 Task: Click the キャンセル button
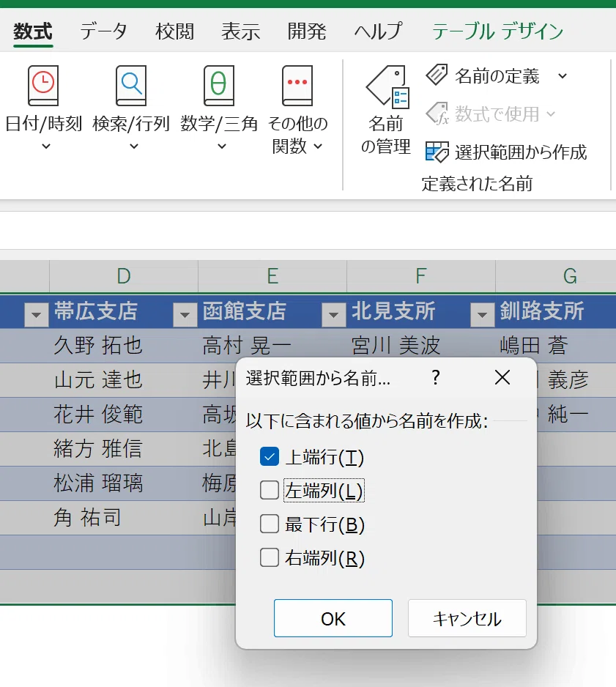tap(467, 618)
